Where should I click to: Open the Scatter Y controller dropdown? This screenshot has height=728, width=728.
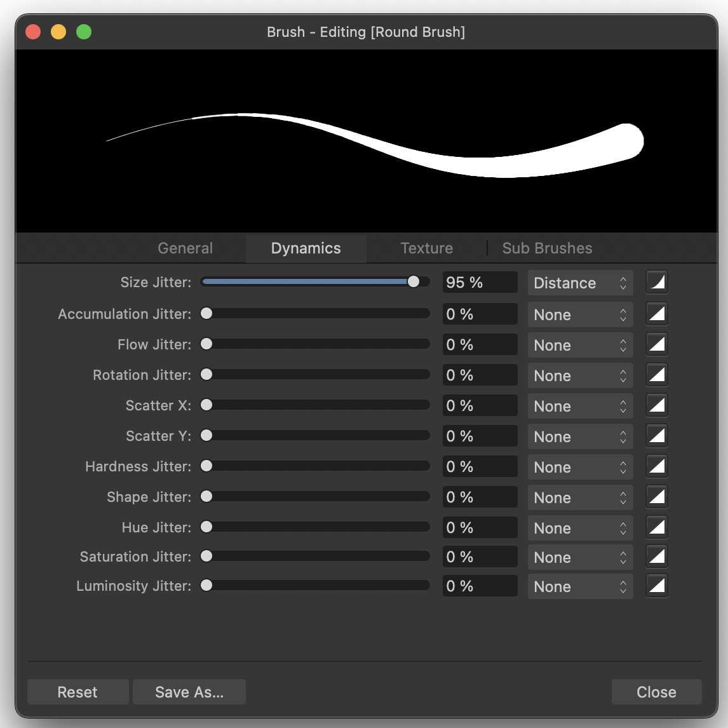click(x=581, y=436)
